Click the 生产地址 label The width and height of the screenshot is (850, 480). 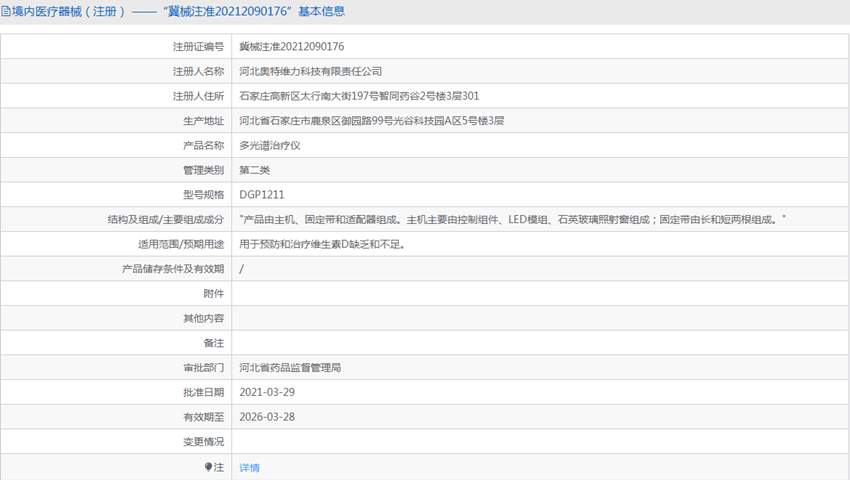pyautogui.click(x=203, y=121)
